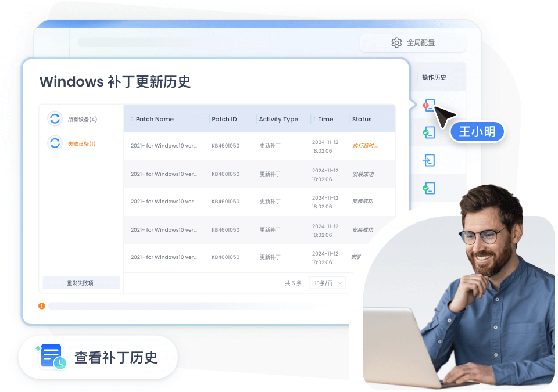Click the Activity Type column header
The image size is (558, 392).
278,119
